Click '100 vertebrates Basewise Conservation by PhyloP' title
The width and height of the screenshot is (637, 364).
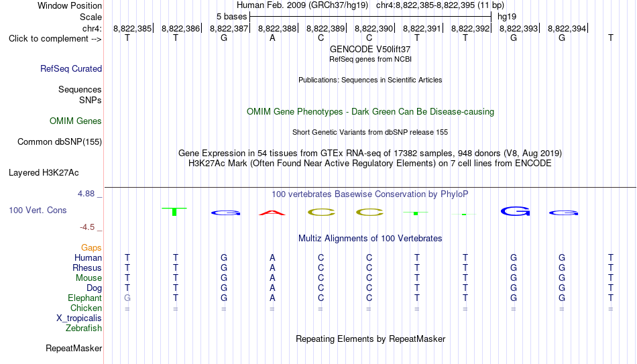click(370, 194)
